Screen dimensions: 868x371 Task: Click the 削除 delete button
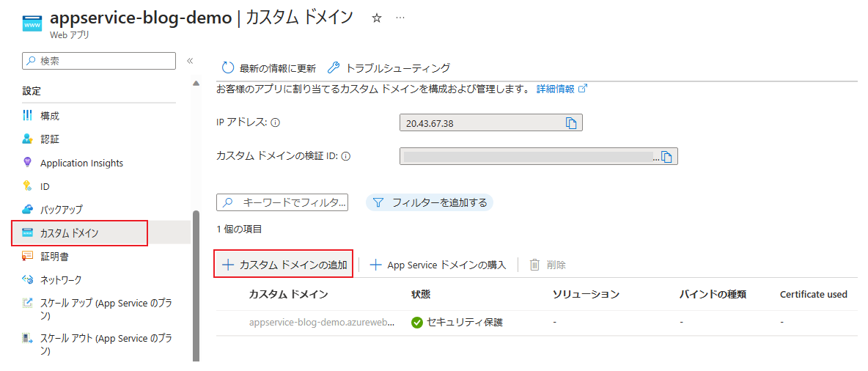548,265
